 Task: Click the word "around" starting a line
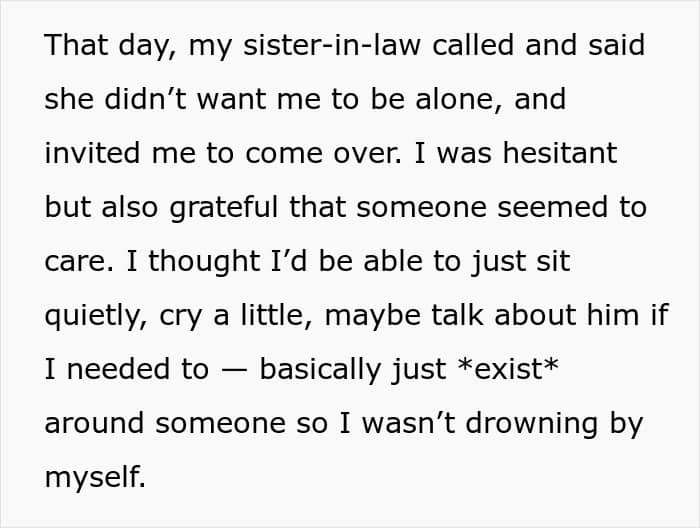[94, 423]
